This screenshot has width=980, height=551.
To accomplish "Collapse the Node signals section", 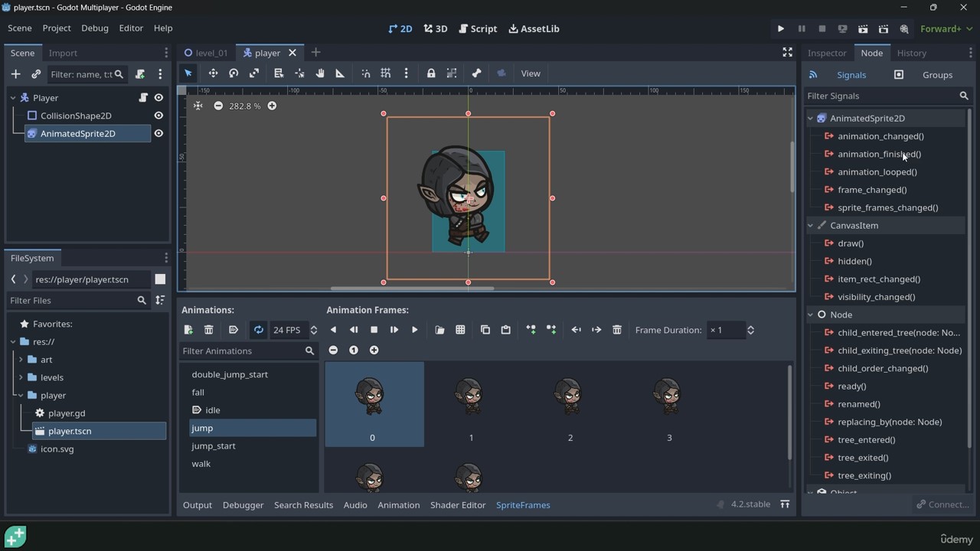I will (811, 315).
